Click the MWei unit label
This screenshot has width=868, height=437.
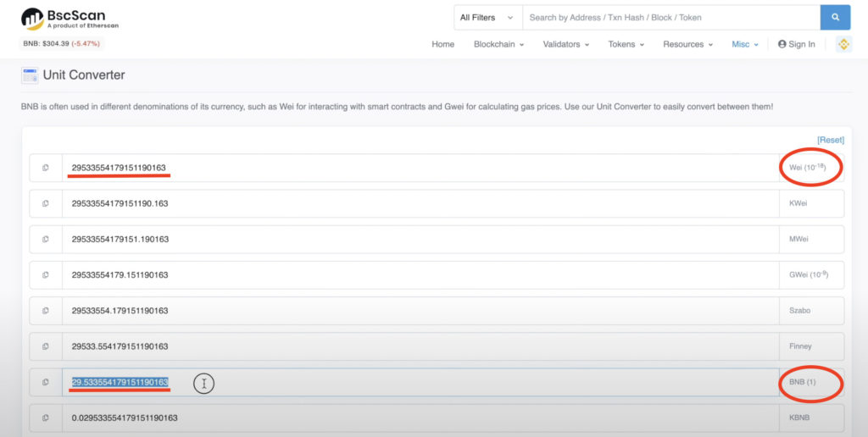pyautogui.click(x=798, y=239)
